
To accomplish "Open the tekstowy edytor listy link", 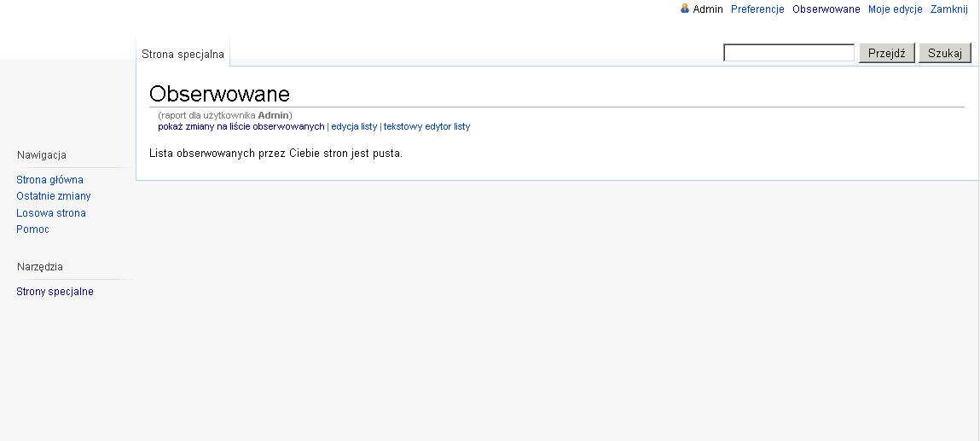I will coord(426,126).
